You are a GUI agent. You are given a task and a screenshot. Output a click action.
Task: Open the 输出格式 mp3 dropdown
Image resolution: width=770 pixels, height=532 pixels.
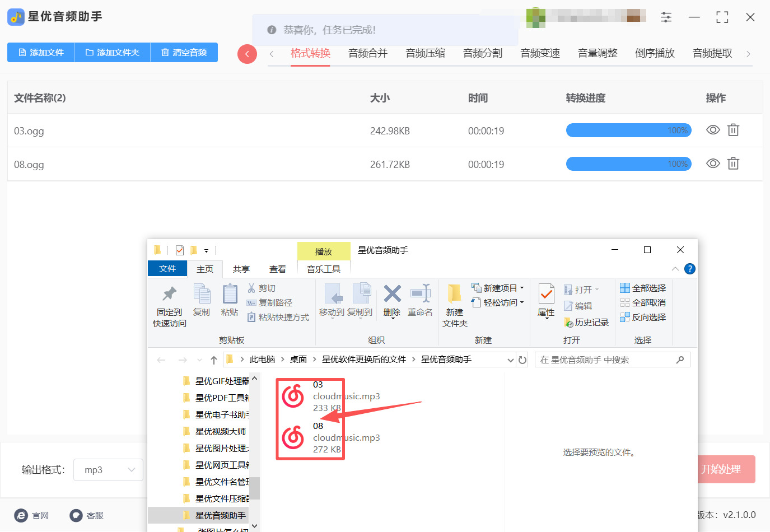point(109,470)
